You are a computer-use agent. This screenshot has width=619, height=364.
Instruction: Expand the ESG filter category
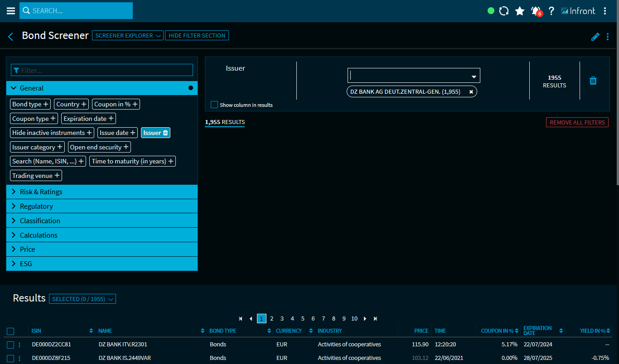(102, 263)
